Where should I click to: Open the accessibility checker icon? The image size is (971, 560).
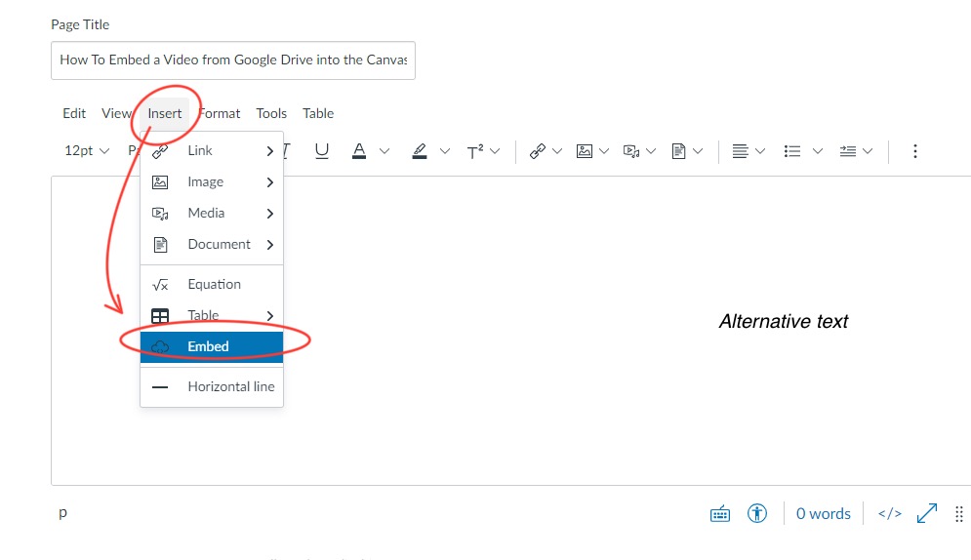coord(757,513)
